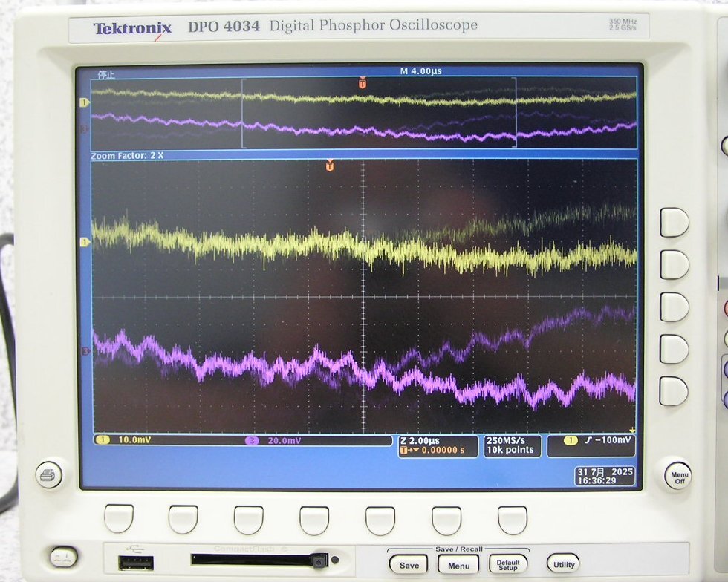
Task: Click the M 4.00µs timebase readout
Action: coord(420,71)
